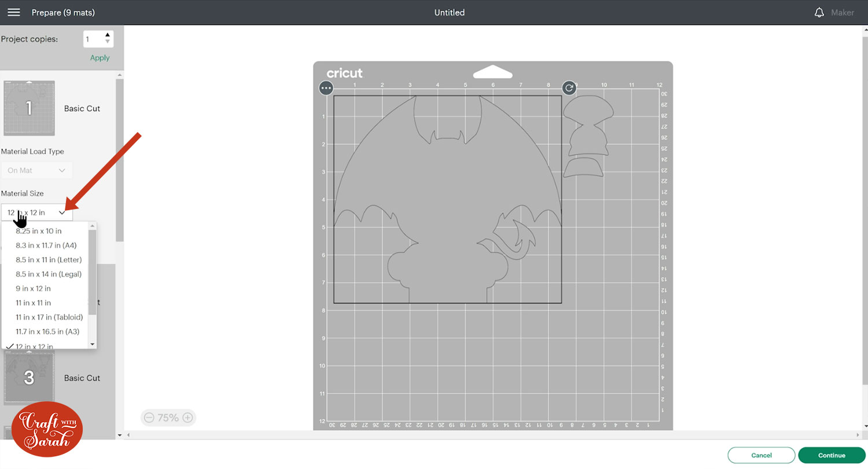Click the Basic Cut label for mat 3
Screen dimensions: 868x469
point(82,378)
